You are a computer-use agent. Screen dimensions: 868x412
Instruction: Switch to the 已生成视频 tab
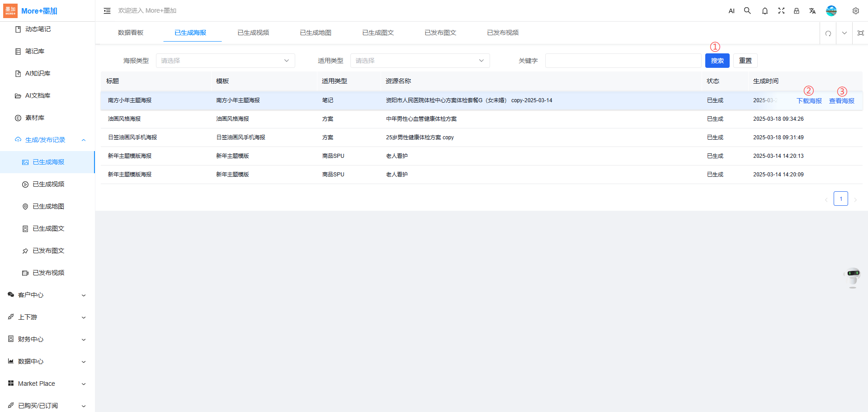coord(253,33)
